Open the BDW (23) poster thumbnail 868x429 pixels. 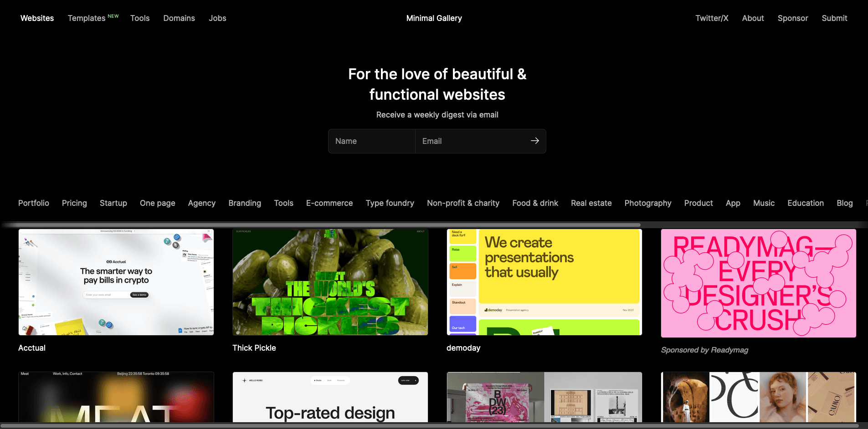click(x=544, y=397)
